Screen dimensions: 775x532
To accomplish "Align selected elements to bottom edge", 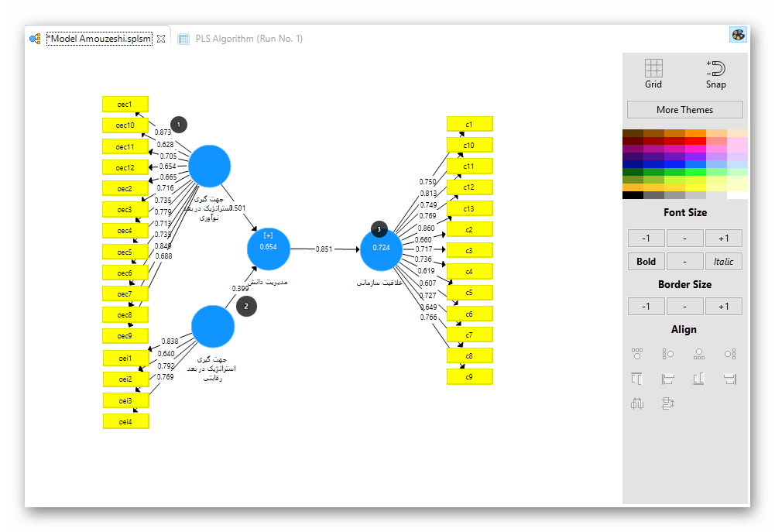I will tap(699, 379).
